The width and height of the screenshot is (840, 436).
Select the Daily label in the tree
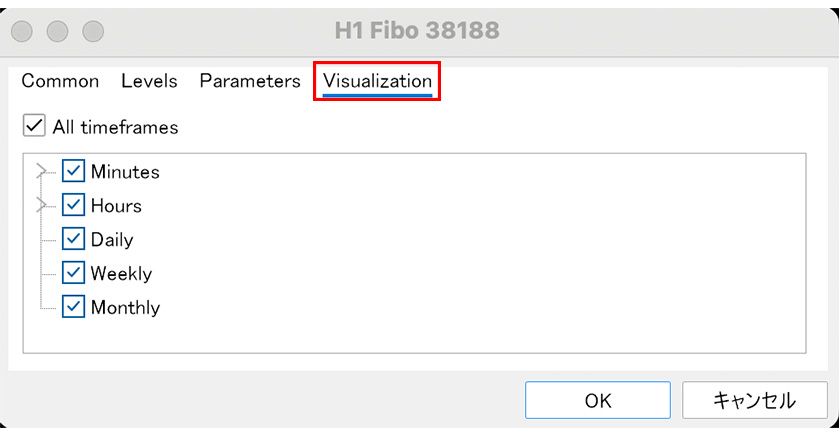point(112,240)
